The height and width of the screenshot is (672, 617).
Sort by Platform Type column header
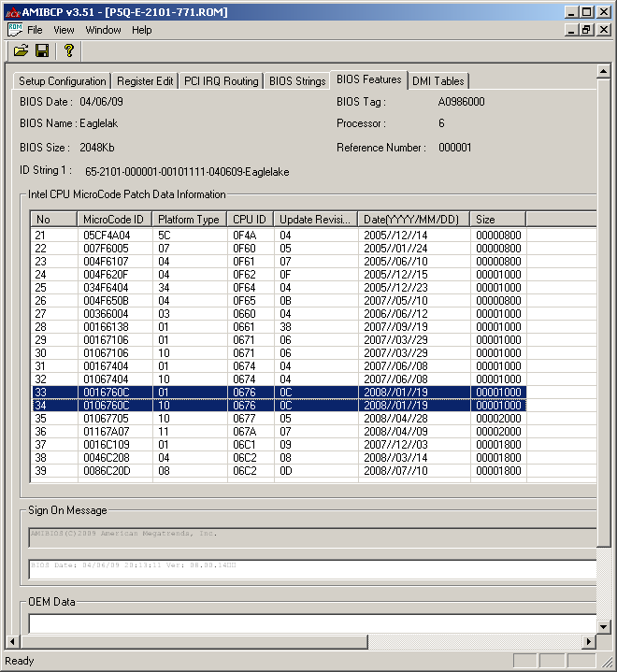pos(190,219)
